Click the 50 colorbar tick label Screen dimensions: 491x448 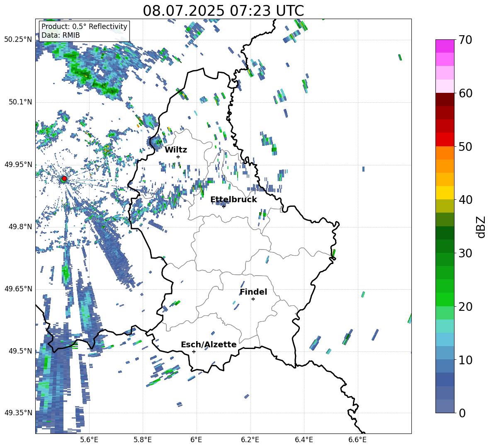click(x=465, y=147)
